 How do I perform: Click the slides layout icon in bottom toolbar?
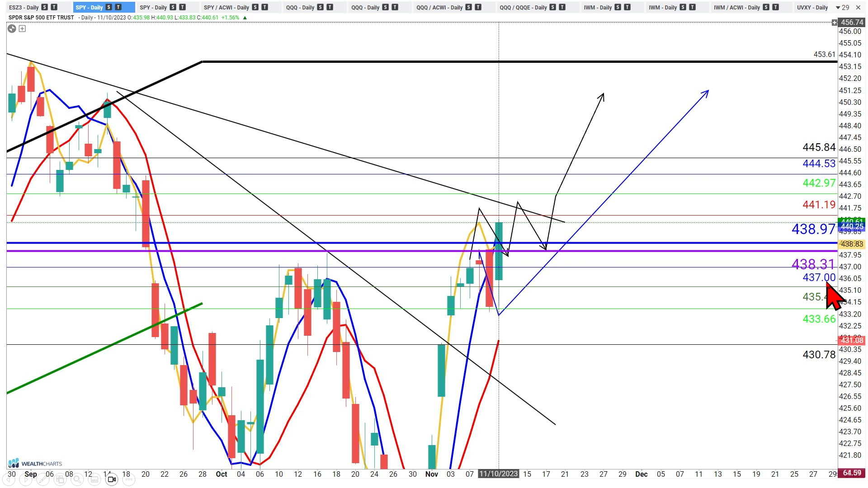[x=60, y=479]
